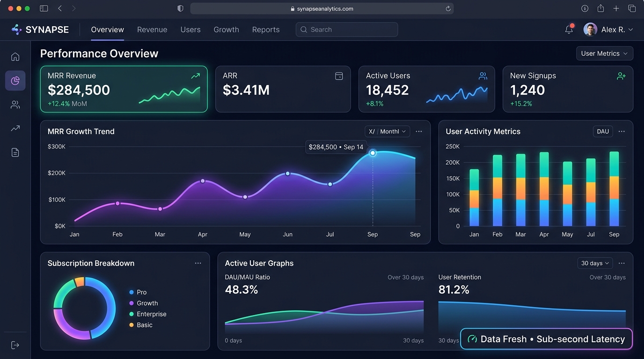Open the trending growth sidebar icon
Viewport: 644px width, 359px height.
point(15,128)
